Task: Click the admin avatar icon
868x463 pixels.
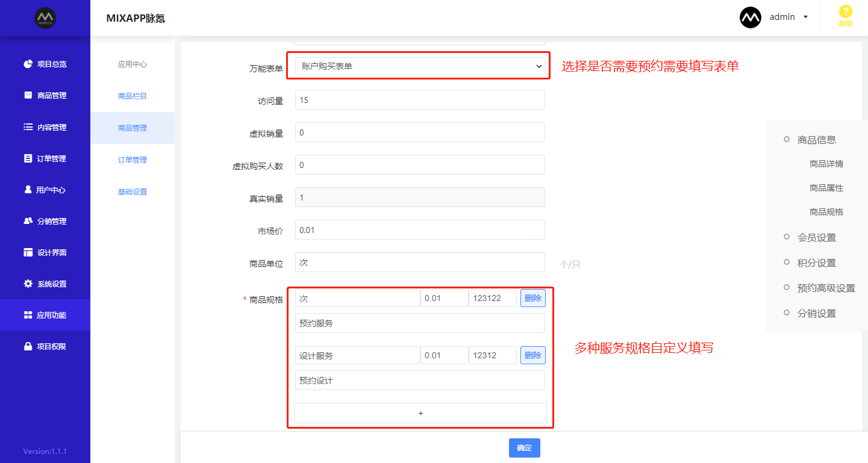Action: (750, 17)
